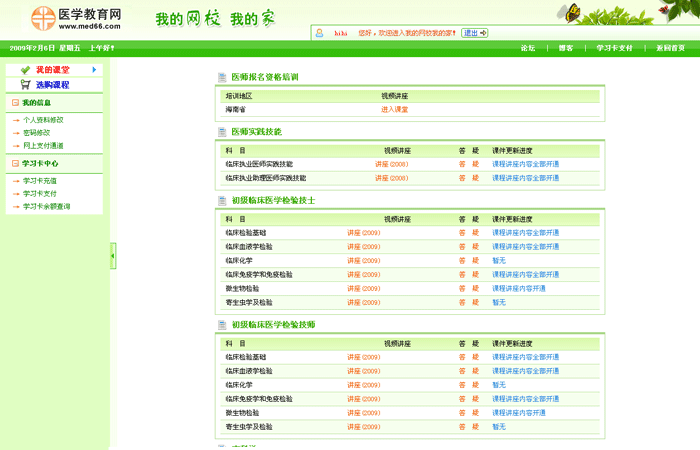The image size is (700, 450).
Task: Click 进入课堂 for 海南省 training
Action: point(395,109)
